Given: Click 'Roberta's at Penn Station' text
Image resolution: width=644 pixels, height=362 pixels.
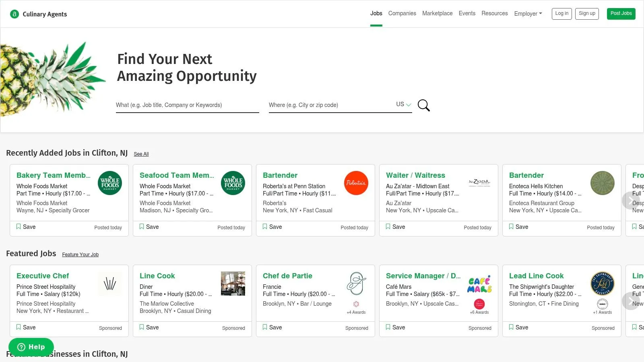Looking at the screenshot, I should pos(294,186).
